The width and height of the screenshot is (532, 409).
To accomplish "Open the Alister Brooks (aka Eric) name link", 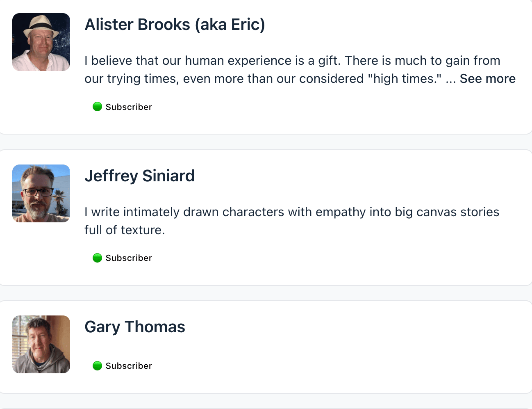I will coord(175,25).
